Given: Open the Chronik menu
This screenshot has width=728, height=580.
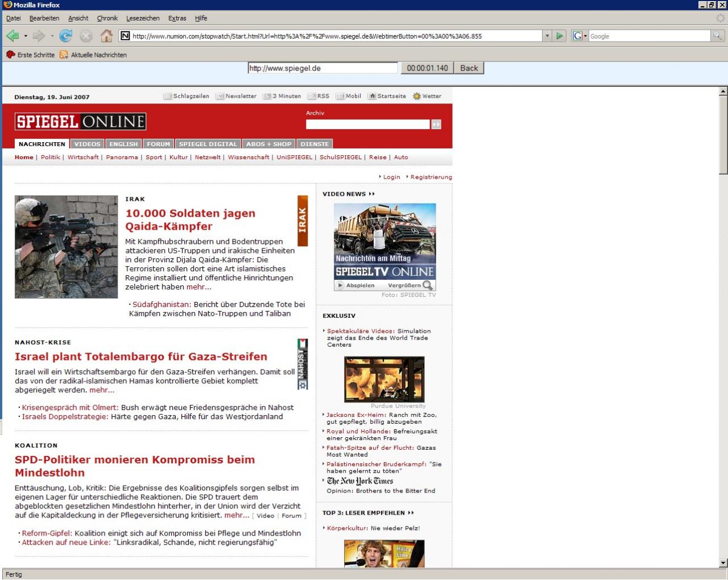Looking at the screenshot, I should pos(107,18).
